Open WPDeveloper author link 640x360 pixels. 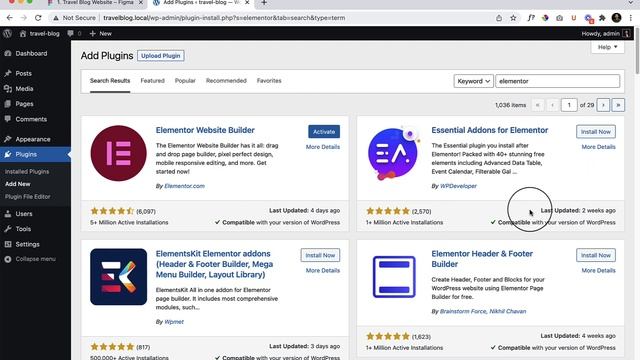click(458, 186)
